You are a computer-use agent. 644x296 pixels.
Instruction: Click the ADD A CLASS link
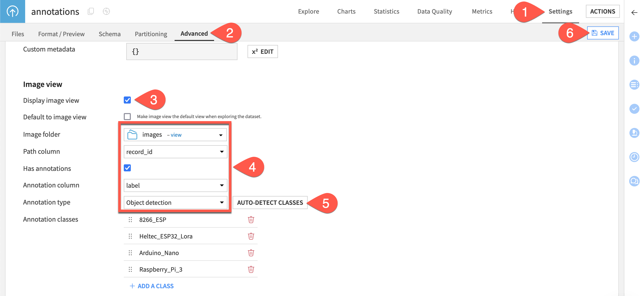pyautogui.click(x=152, y=286)
